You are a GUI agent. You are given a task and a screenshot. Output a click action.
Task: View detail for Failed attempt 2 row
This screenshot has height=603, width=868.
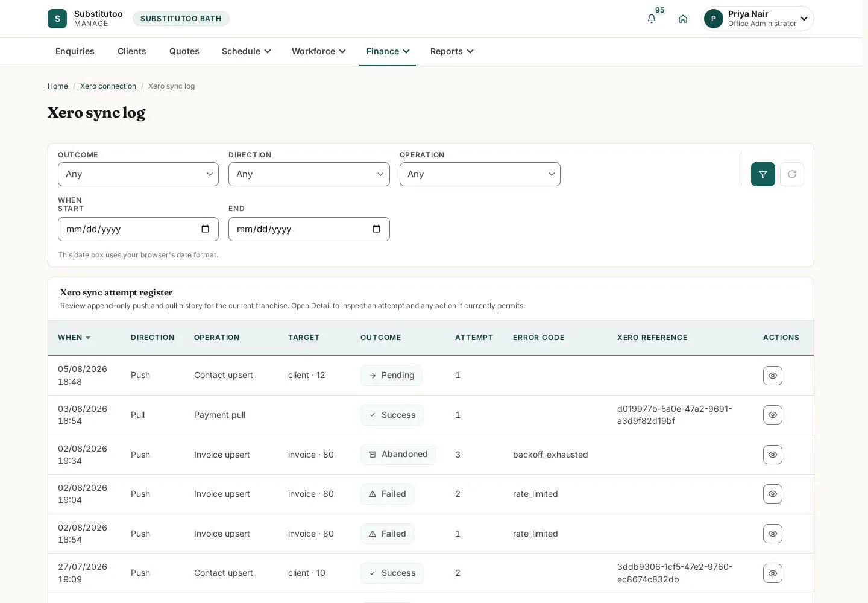point(773,494)
